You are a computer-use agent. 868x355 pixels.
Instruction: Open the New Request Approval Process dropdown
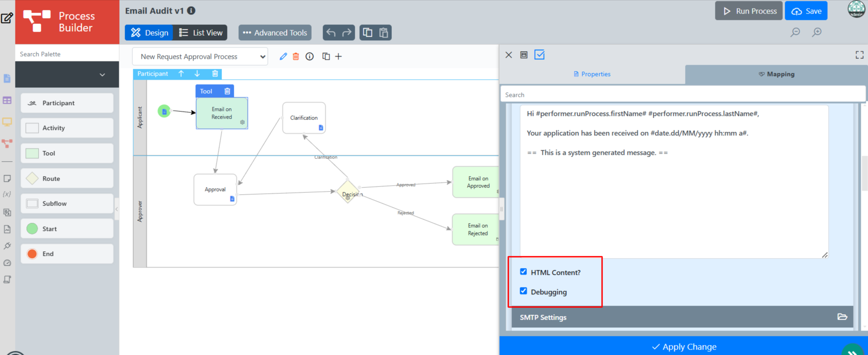(200, 57)
